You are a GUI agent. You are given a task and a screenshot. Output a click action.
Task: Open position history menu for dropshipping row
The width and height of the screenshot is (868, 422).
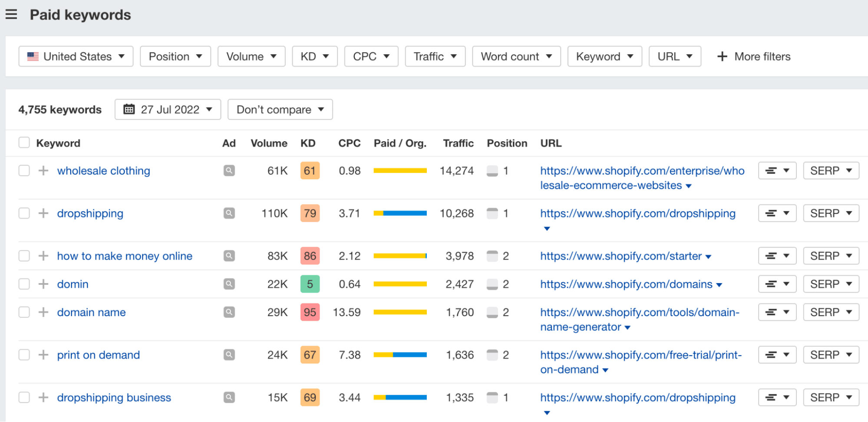777,213
